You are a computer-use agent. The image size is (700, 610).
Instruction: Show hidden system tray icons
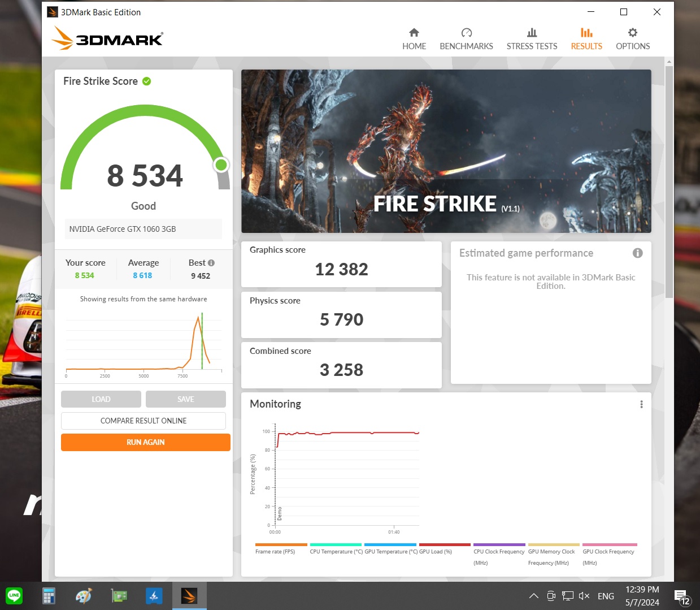(533, 596)
